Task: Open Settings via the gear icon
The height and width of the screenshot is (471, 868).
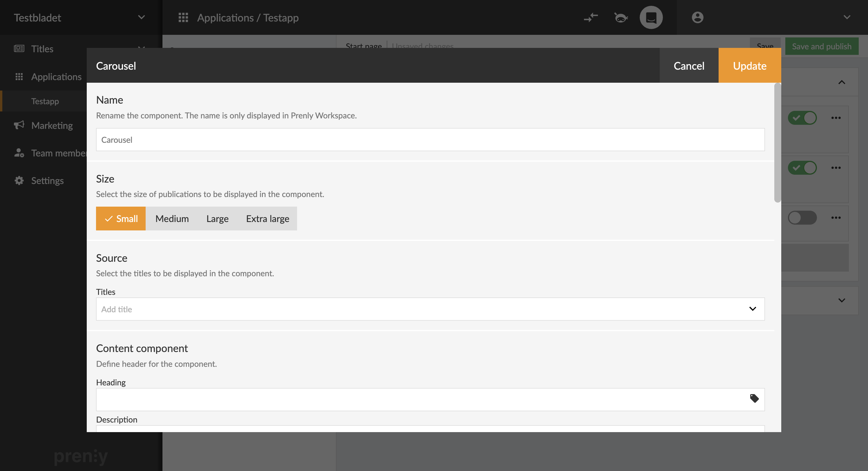Action: tap(19, 181)
